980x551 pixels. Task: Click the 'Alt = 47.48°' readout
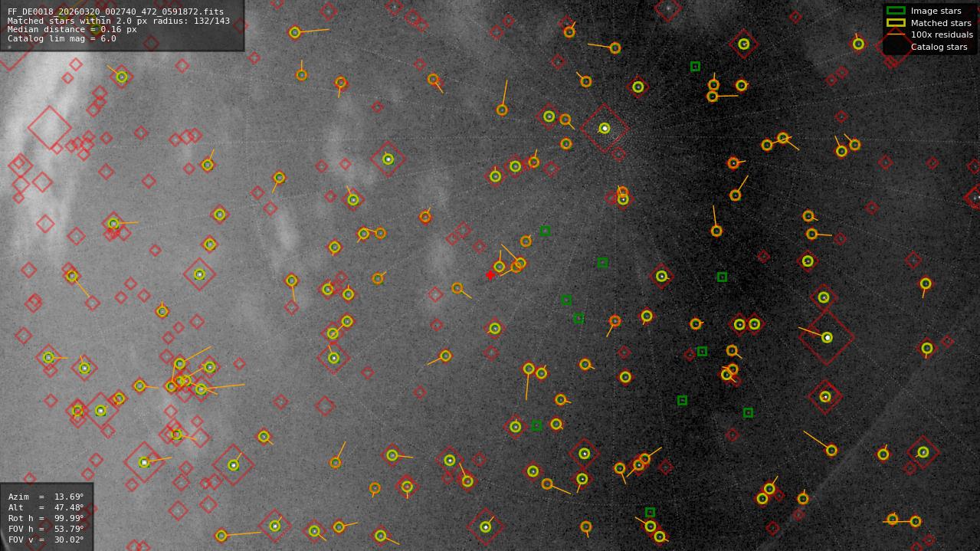46,508
